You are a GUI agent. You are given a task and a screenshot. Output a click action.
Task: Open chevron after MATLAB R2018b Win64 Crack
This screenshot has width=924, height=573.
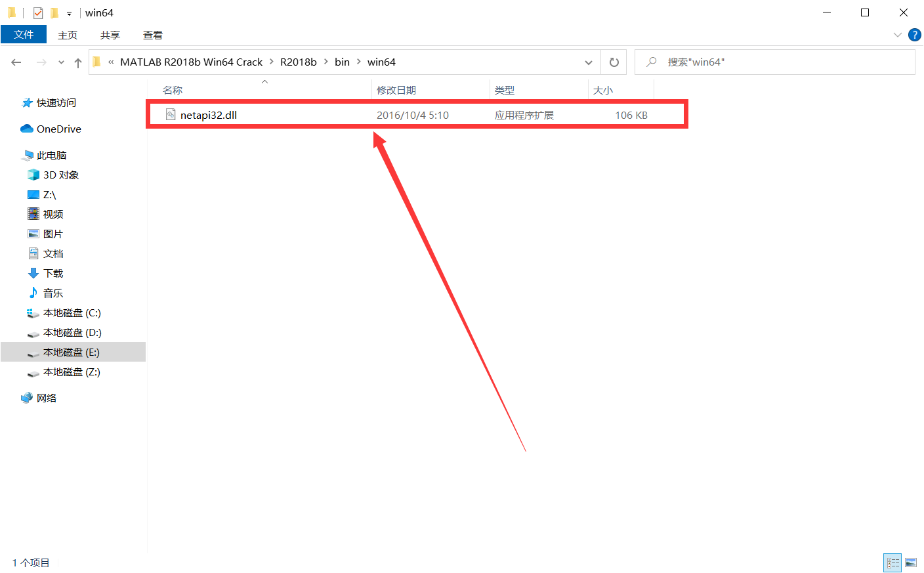point(272,62)
